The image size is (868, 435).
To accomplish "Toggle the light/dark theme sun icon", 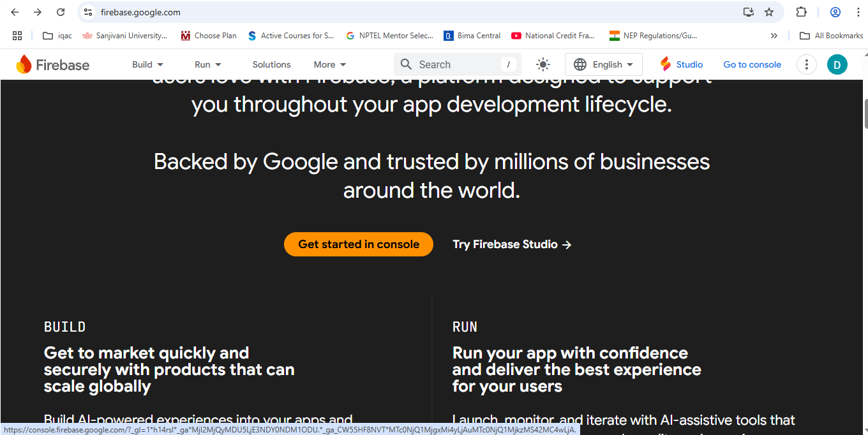I will 543,64.
